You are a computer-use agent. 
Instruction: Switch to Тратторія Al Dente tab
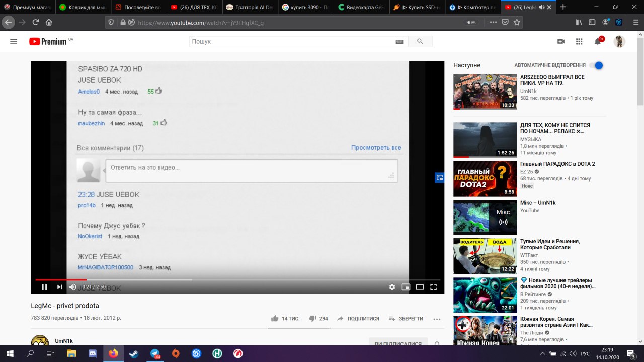click(250, 7)
